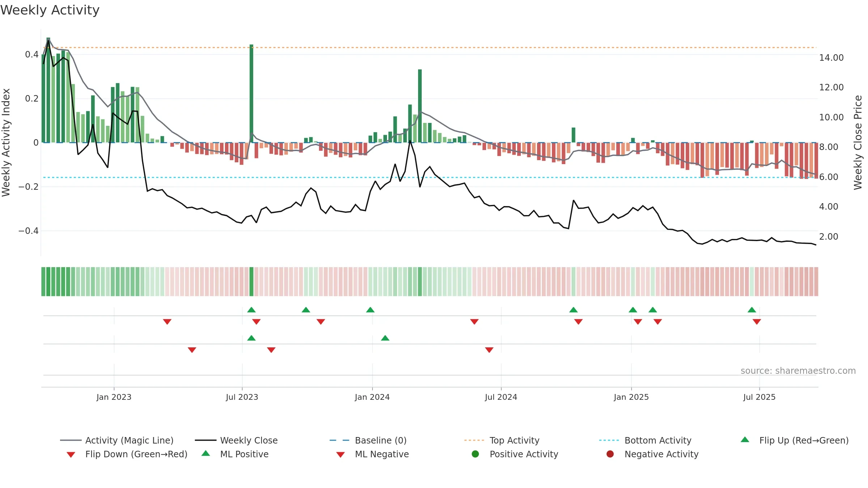The height and width of the screenshot is (488, 868).
Task: Click Positive Activity green circle legend icon
Action: pyautogui.click(x=475, y=454)
